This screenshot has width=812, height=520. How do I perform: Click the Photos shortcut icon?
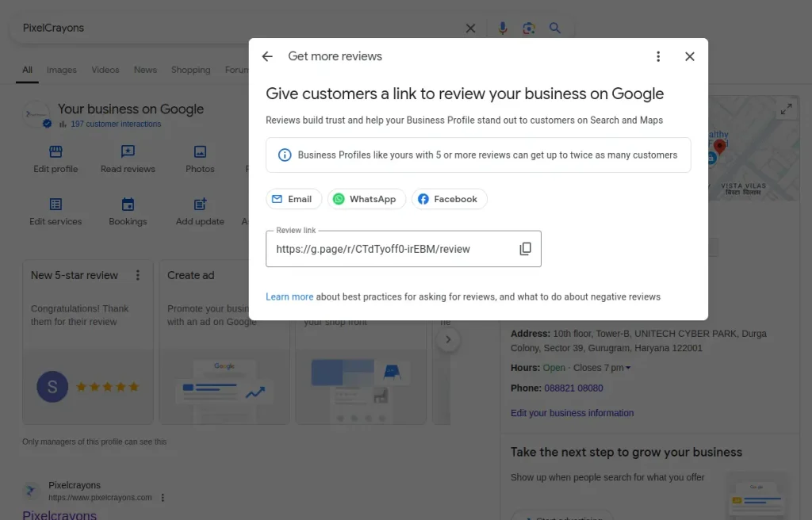tap(199, 151)
